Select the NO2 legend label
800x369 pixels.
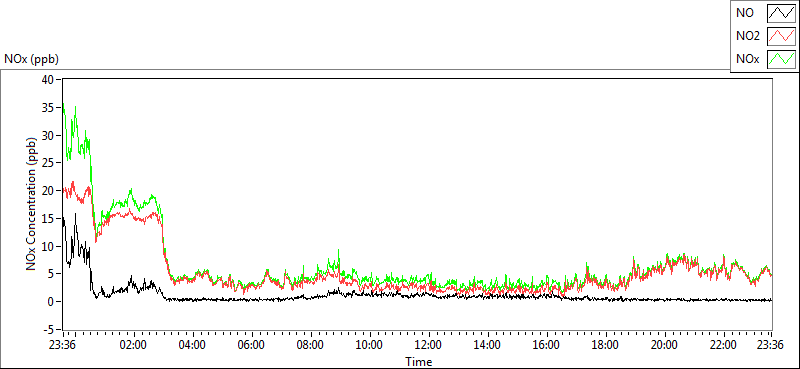coord(748,36)
